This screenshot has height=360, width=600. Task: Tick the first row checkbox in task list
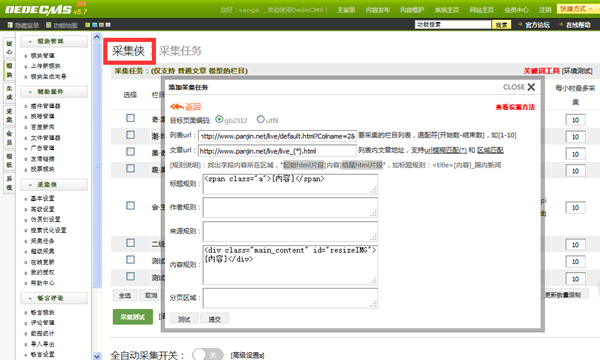pyautogui.click(x=130, y=118)
